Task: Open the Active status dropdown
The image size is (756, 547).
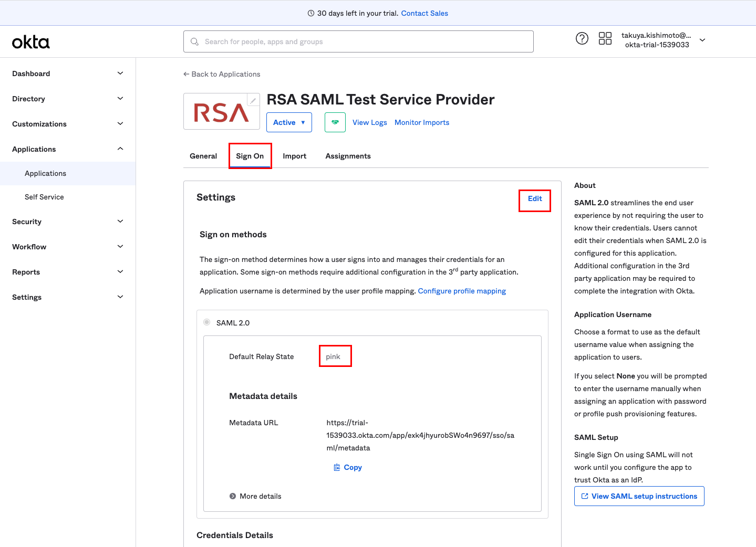Action: point(289,122)
